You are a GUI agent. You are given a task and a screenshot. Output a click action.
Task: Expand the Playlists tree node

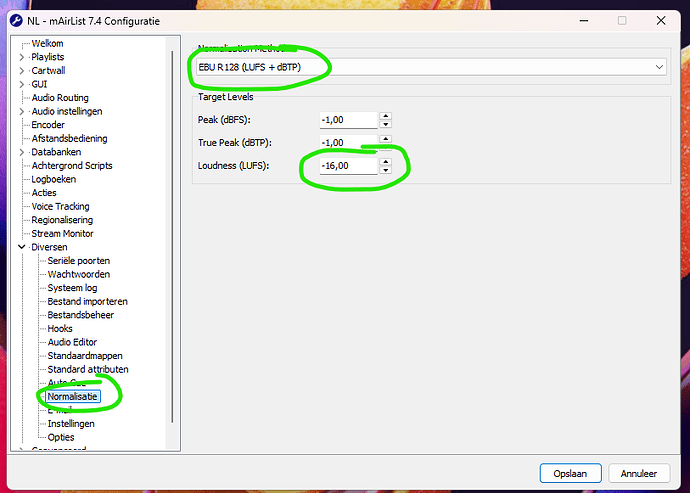[x=22, y=57]
